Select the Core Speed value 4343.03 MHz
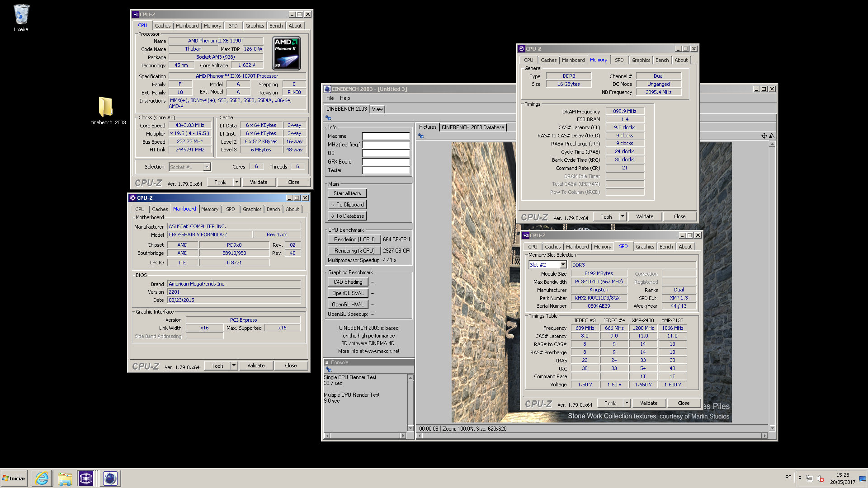This screenshot has width=868, height=488. [190, 126]
